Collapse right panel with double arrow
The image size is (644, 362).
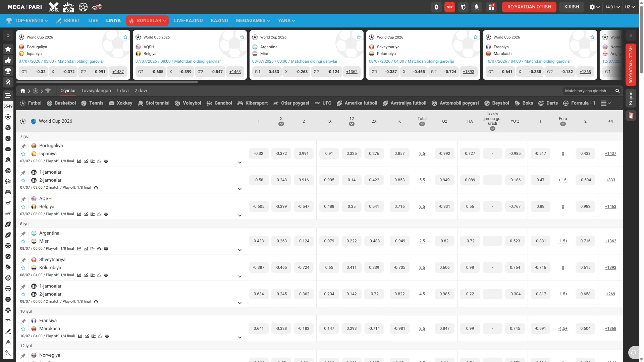631,35
